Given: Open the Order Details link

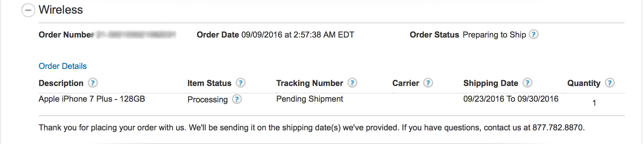Looking at the screenshot, I should coord(62,66).
